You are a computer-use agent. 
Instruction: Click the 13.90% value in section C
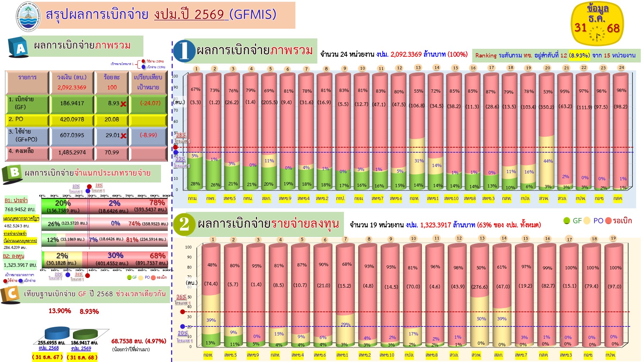[60, 311]
